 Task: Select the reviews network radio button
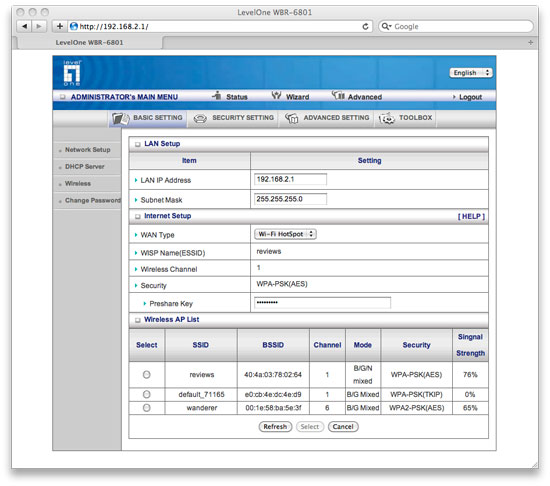tap(147, 374)
